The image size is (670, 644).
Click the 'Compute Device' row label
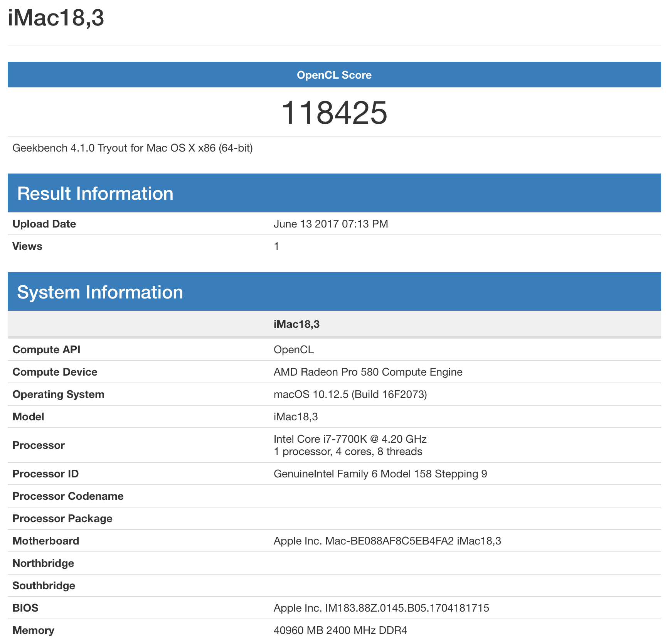pos(55,372)
